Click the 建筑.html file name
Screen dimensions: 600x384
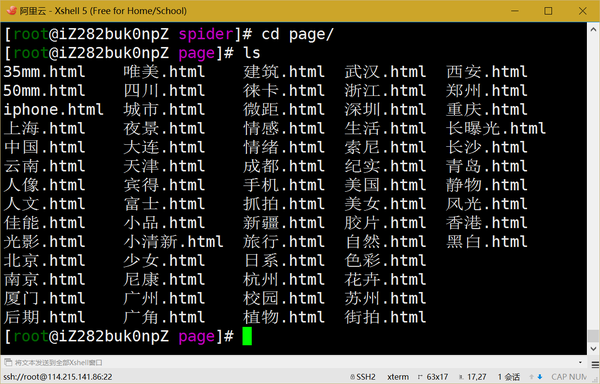[284, 72]
